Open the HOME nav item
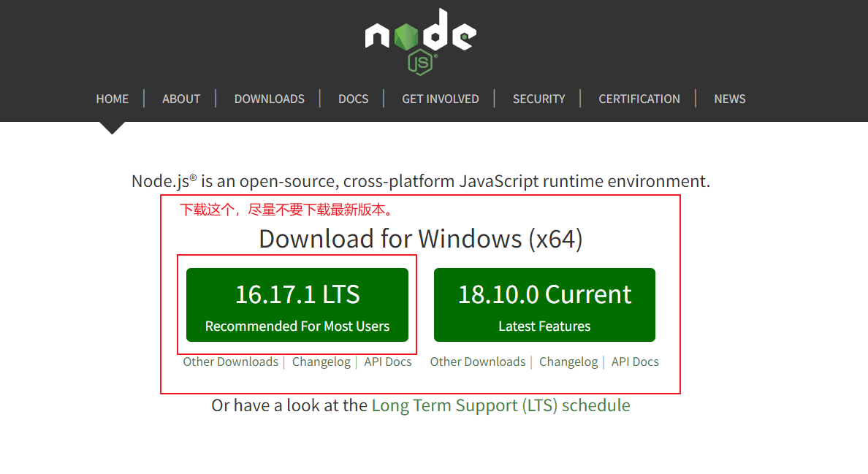Screen dimensions: 868x474 click(x=113, y=99)
